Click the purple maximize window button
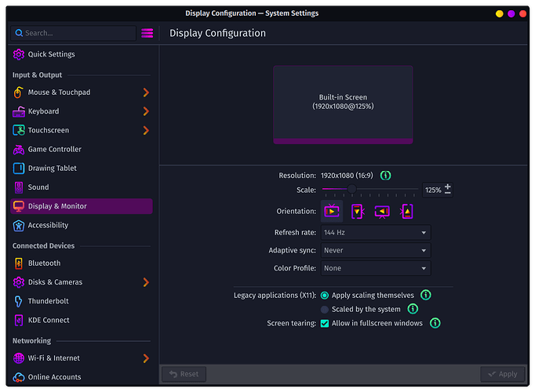Image resolution: width=535 pixels, height=392 pixels. [511, 13]
